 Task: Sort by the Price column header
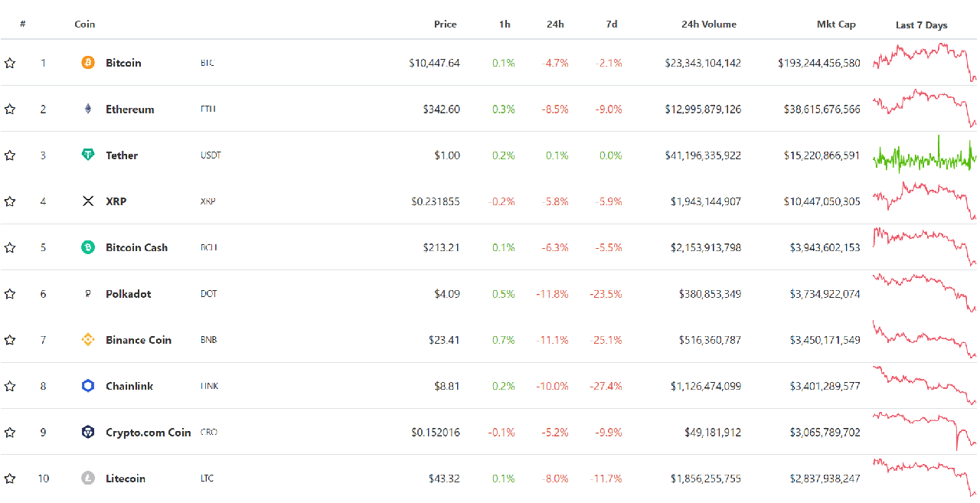click(446, 24)
